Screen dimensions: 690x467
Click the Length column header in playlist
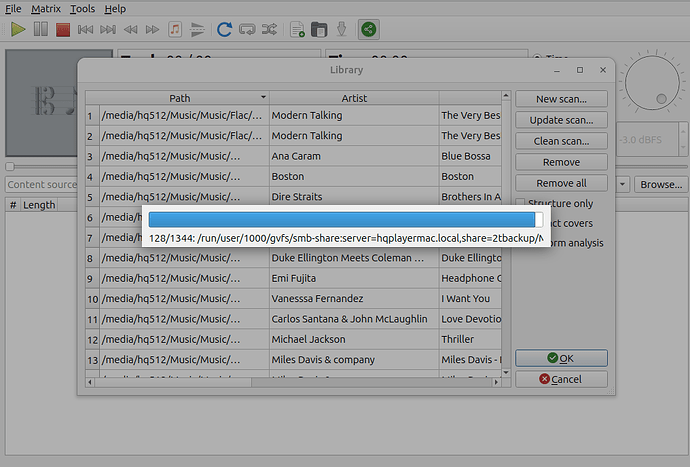(x=39, y=205)
